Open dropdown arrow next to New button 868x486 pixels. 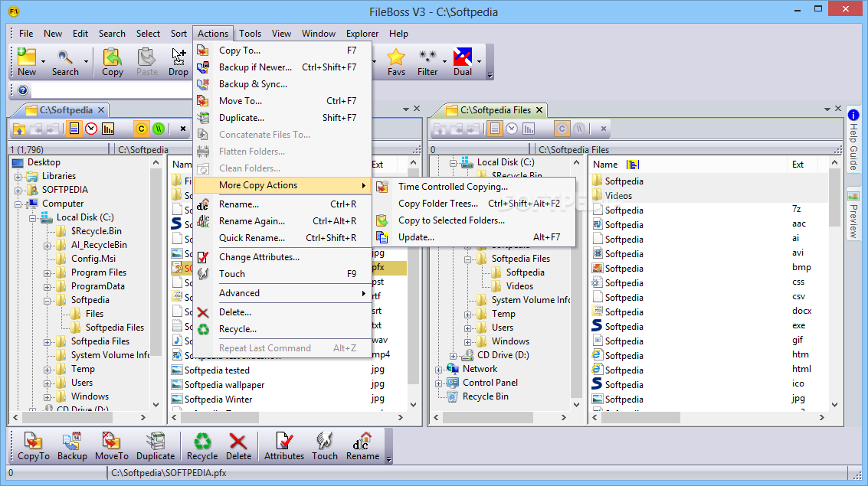pyautogui.click(x=43, y=61)
